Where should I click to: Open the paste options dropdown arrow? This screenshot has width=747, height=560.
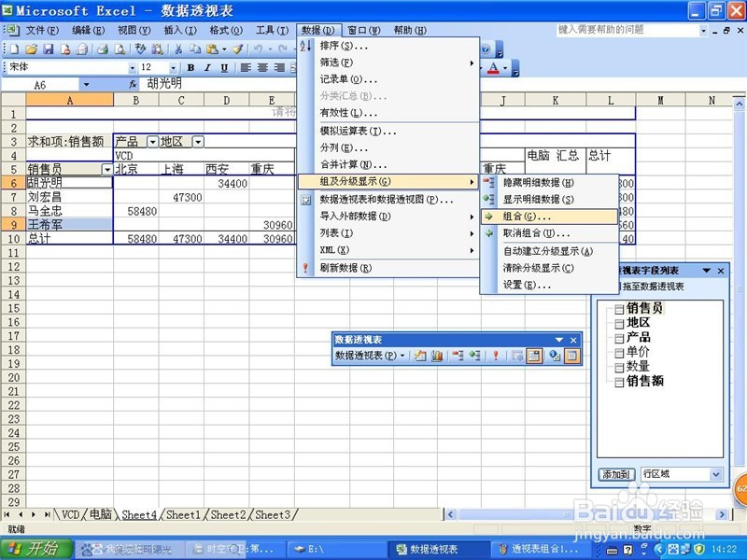[x=224, y=49]
